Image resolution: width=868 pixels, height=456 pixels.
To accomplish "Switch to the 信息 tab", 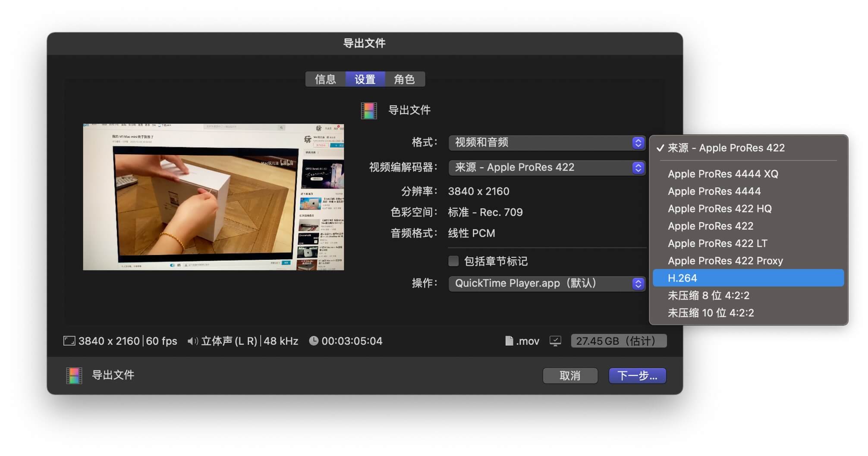I will tap(325, 79).
